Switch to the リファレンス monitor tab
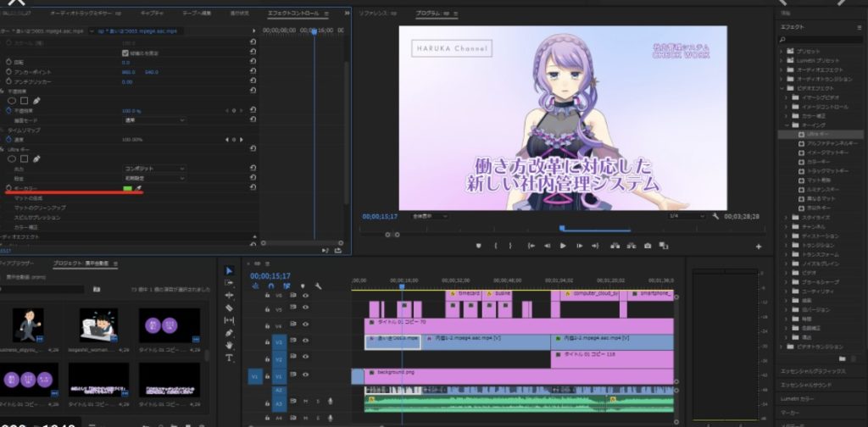The height and width of the screenshot is (427, 868). 374,13
